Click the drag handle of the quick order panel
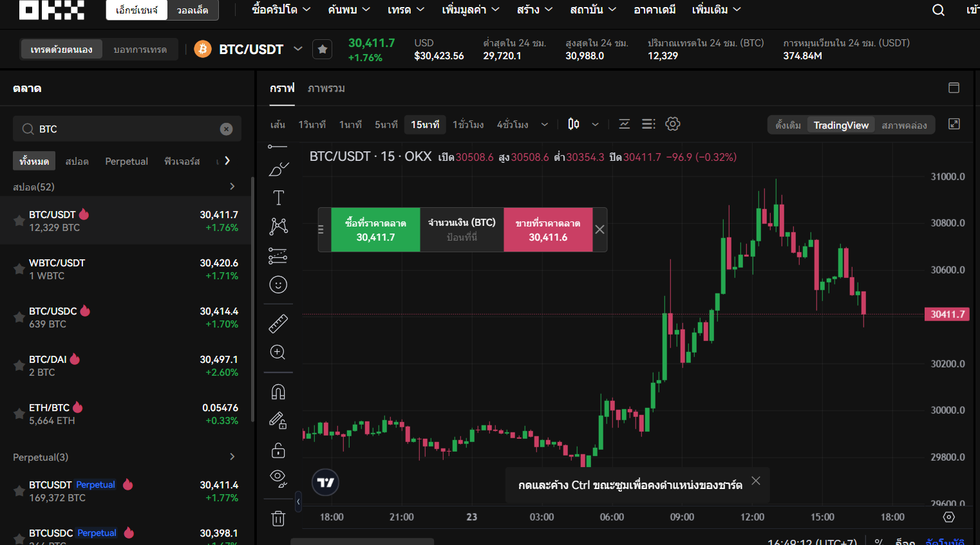 pos(321,230)
